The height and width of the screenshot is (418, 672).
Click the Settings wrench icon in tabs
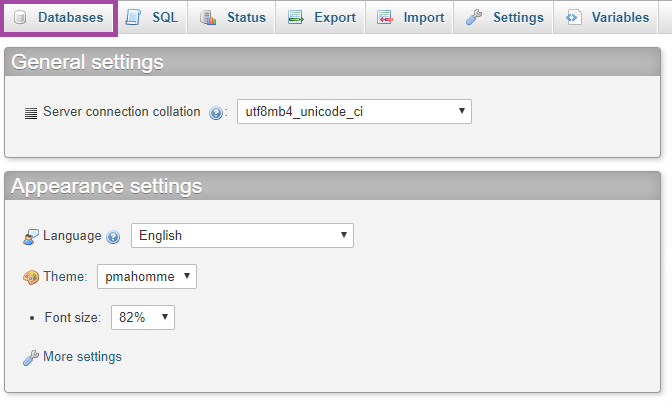coord(475,18)
